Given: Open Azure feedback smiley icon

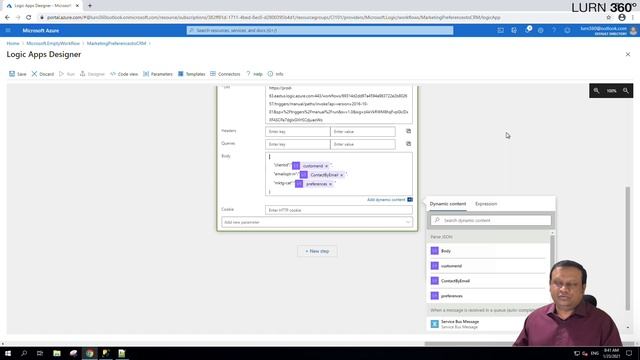Looking at the screenshot, I should coord(567,30).
